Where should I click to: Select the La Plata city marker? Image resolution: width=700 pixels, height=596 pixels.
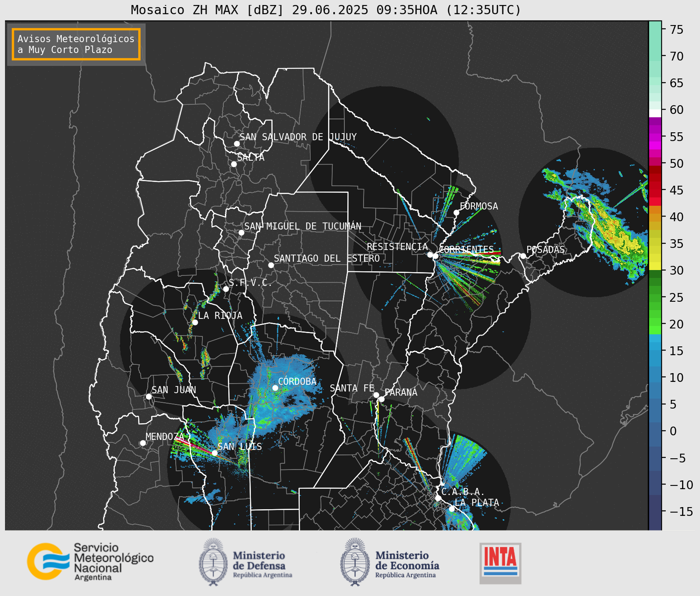(452, 509)
